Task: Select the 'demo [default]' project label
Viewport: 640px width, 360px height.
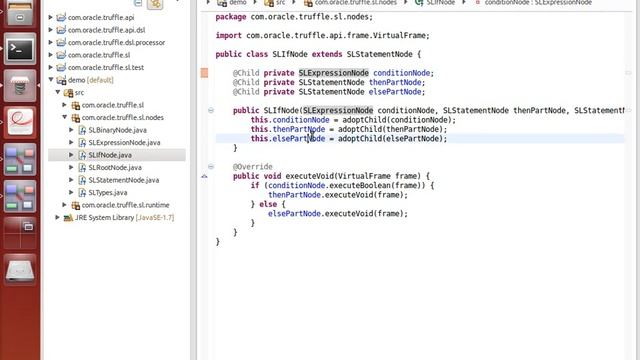Action: pyautogui.click(x=91, y=80)
